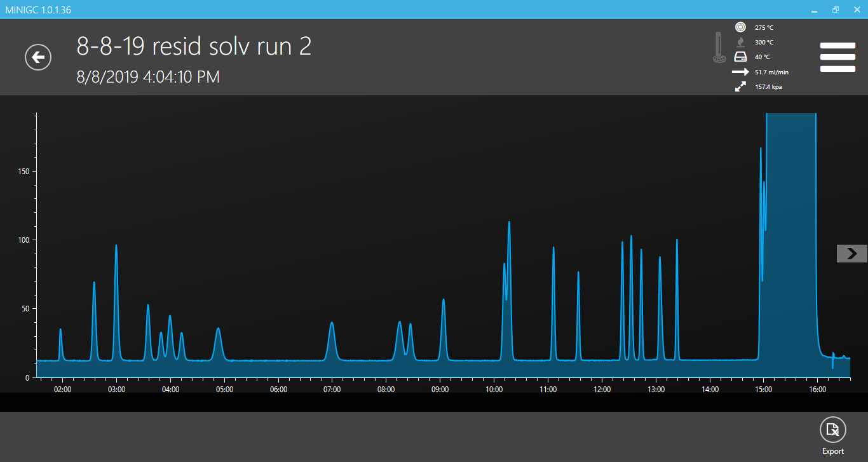The image size is (868, 462).
Task: Click the 157.4 kpa pressure reading
Action: tap(768, 87)
